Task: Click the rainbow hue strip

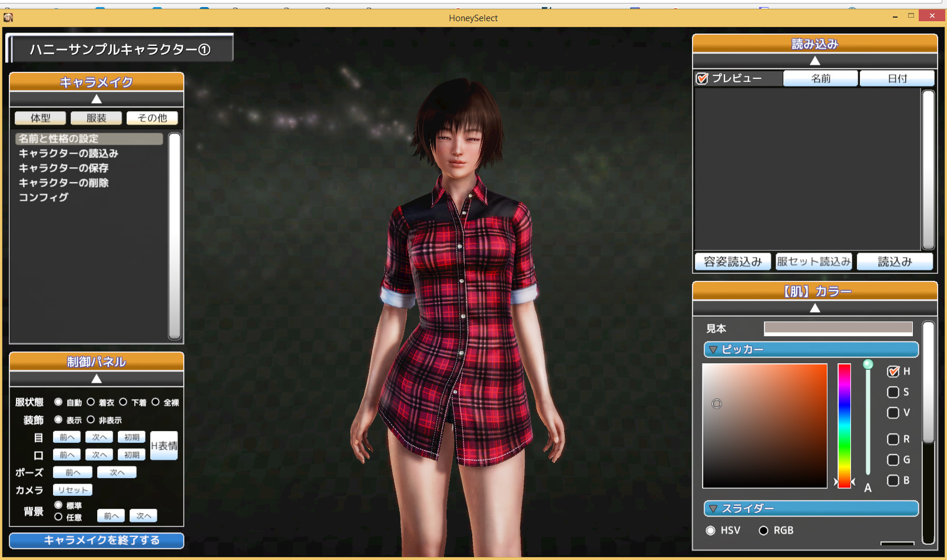Action: point(845,426)
